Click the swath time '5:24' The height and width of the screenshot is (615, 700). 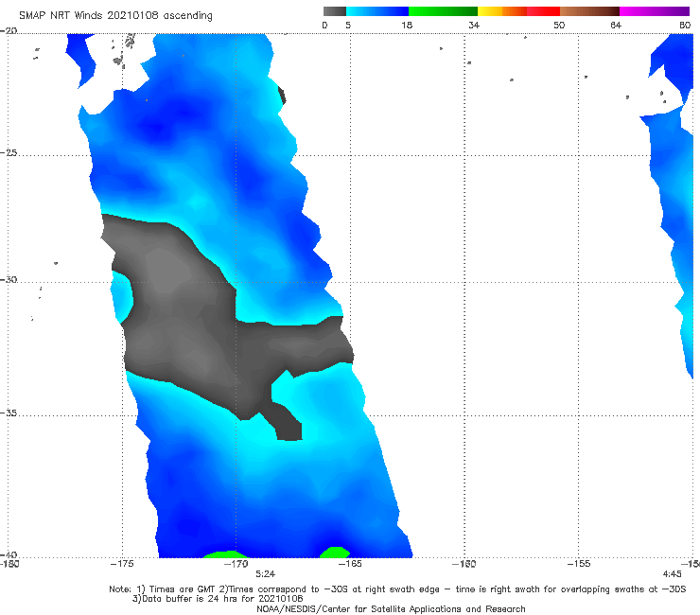(265, 574)
